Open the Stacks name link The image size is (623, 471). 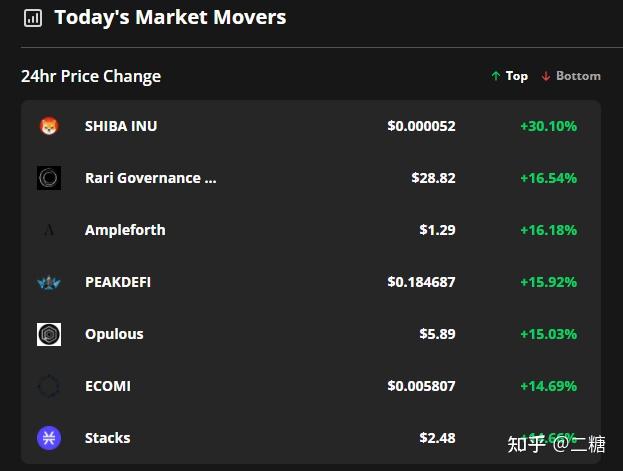(108, 438)
